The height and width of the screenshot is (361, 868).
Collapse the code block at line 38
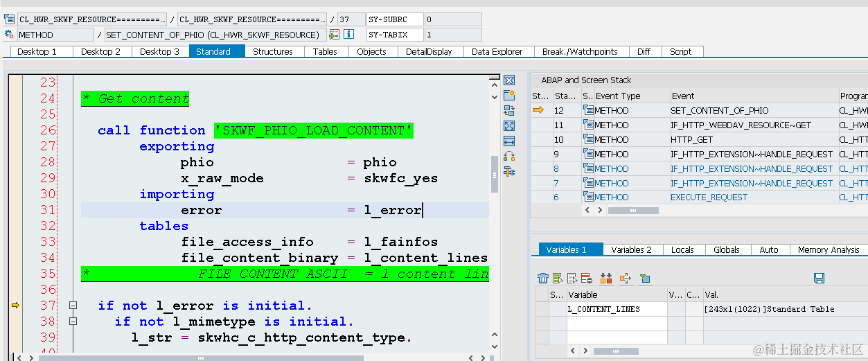(x=73, y=322)
